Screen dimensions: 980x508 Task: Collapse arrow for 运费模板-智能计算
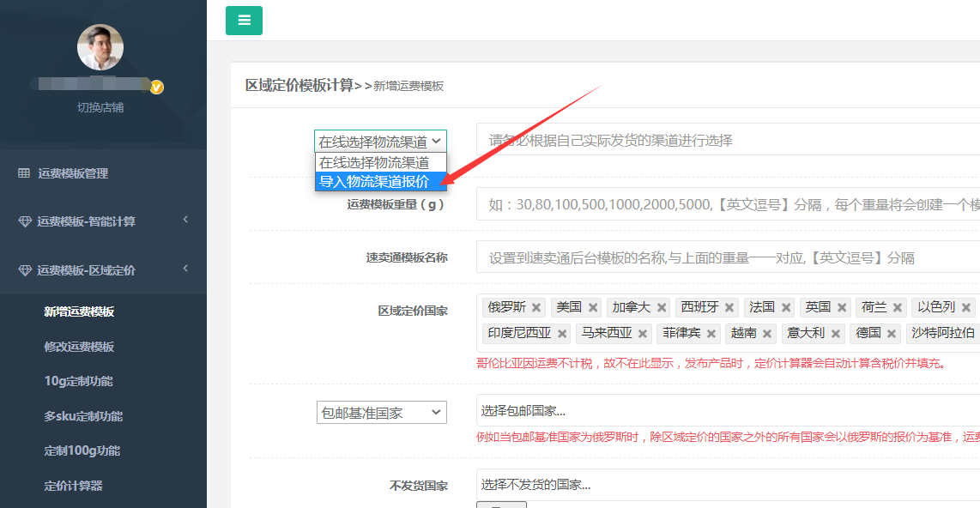coord(185,220)
